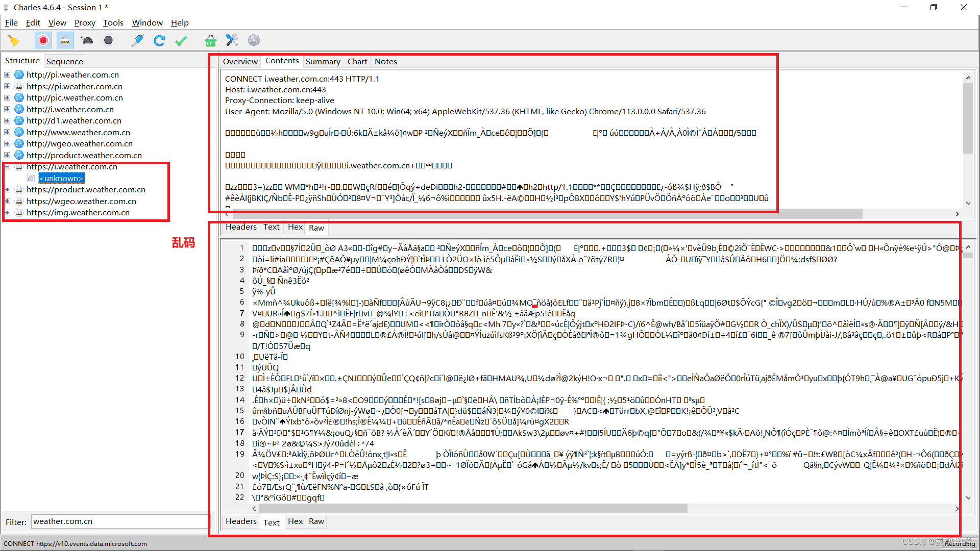Click the Filter input field
Image resolution: width=980 pixels, height=551 pixels.
(x=118, y=521)
